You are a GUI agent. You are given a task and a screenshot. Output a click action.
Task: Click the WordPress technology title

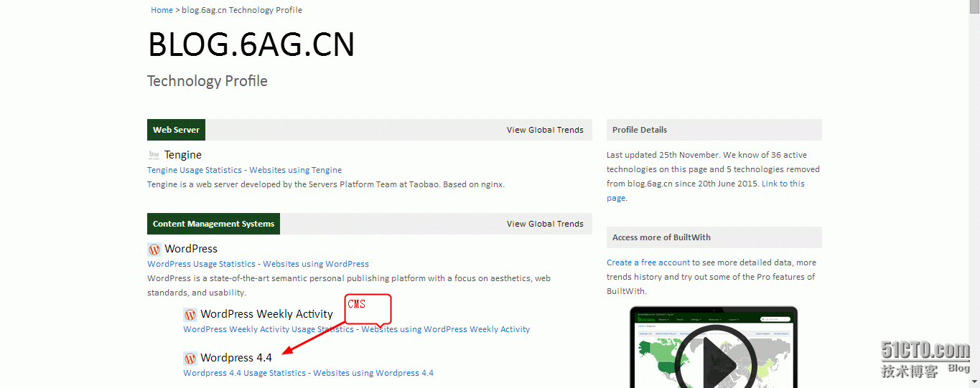point(191,249)
